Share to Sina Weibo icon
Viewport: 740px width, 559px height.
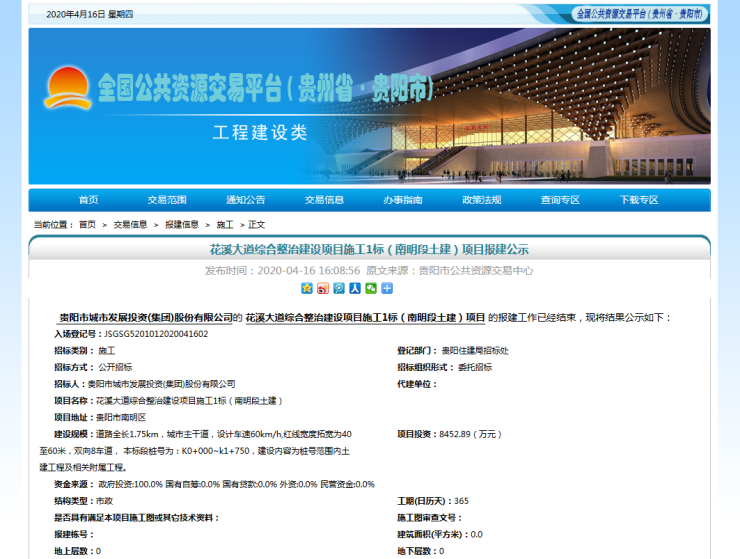coord(323,288)
